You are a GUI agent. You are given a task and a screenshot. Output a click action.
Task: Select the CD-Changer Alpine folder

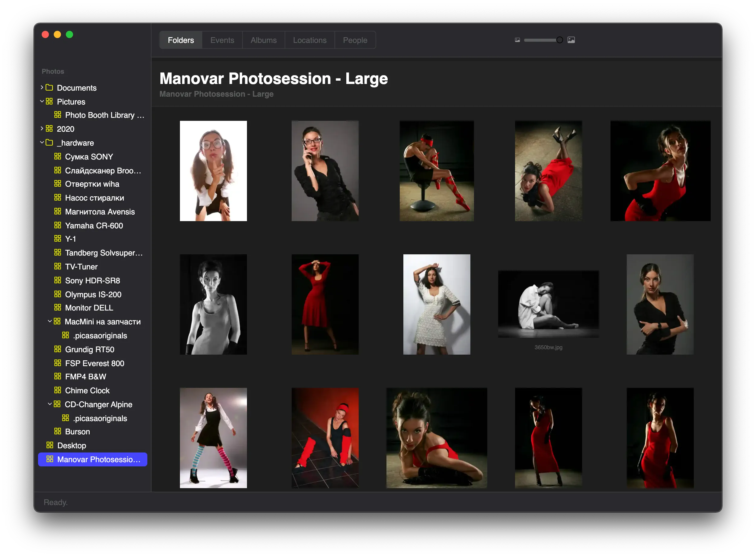tap(99, 404)
